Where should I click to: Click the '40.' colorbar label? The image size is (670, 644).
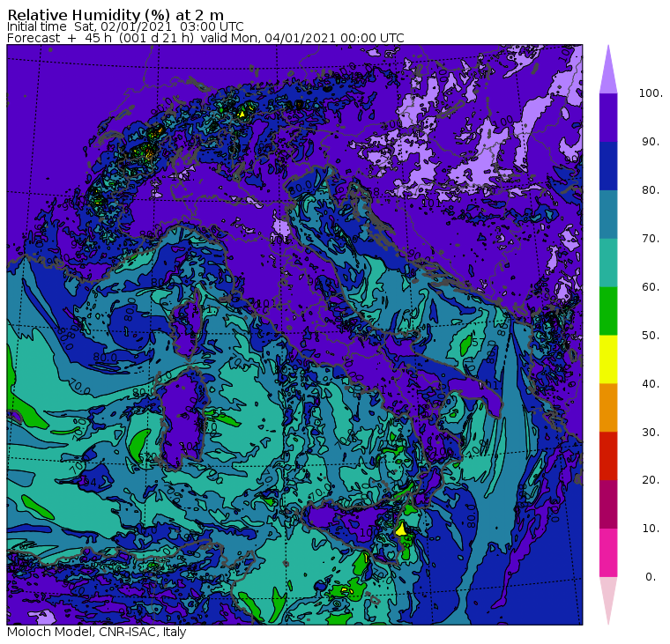pos(651,383)
